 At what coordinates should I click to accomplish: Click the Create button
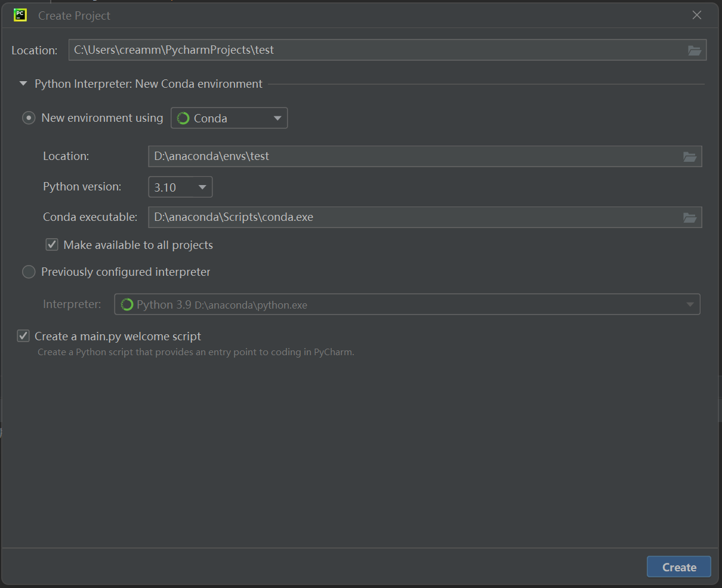pos(678,567)
